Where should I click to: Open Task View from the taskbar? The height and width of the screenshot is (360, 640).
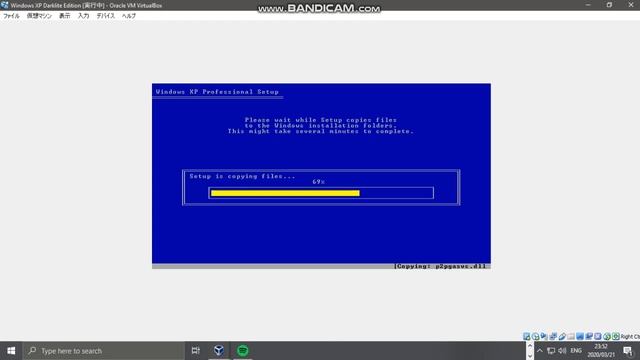pyautogui.click(x=196, y=351)
